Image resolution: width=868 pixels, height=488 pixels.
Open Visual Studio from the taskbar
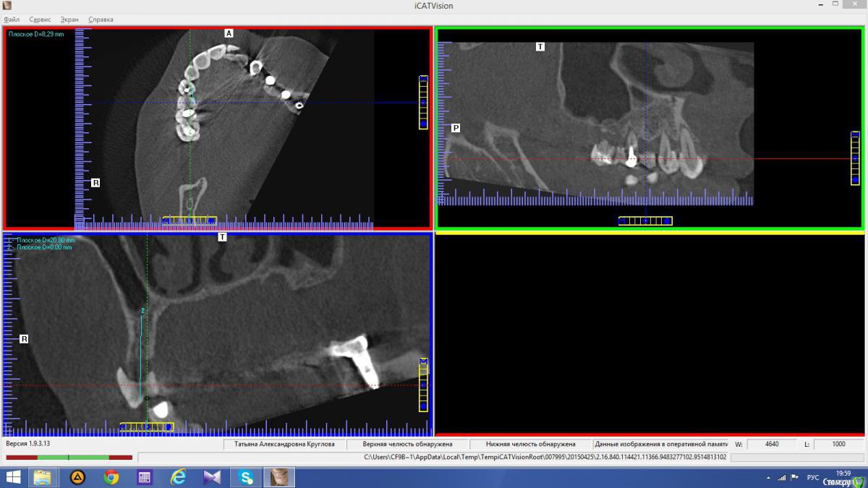point(212,477)
